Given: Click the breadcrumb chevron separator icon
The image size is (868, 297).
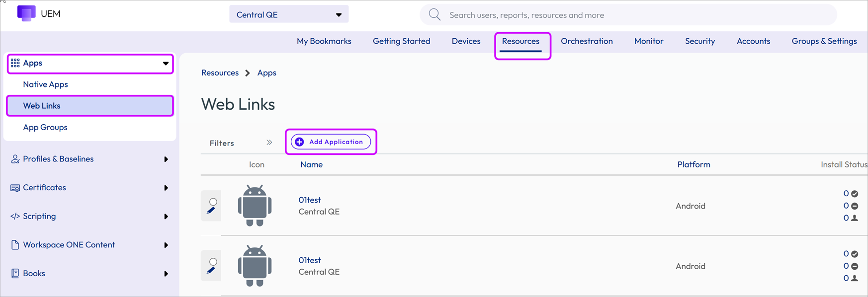Looking at the screenshot, I should 248,73.
